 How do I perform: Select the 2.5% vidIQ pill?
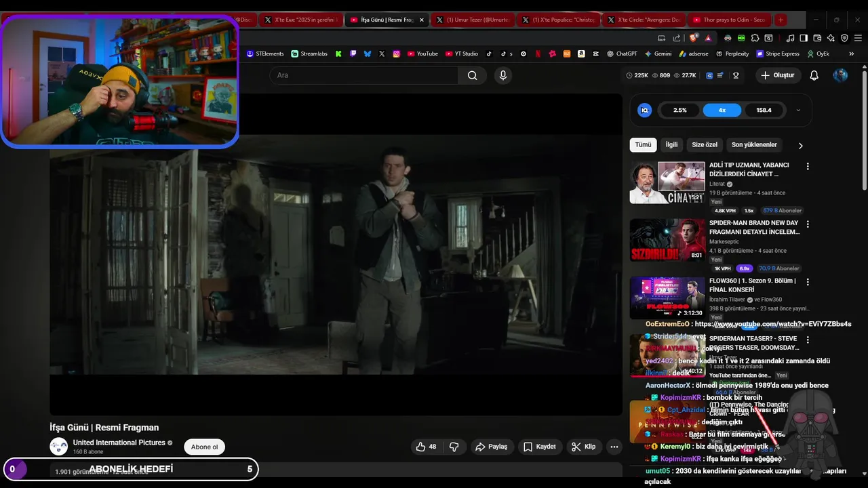point(679,110)
